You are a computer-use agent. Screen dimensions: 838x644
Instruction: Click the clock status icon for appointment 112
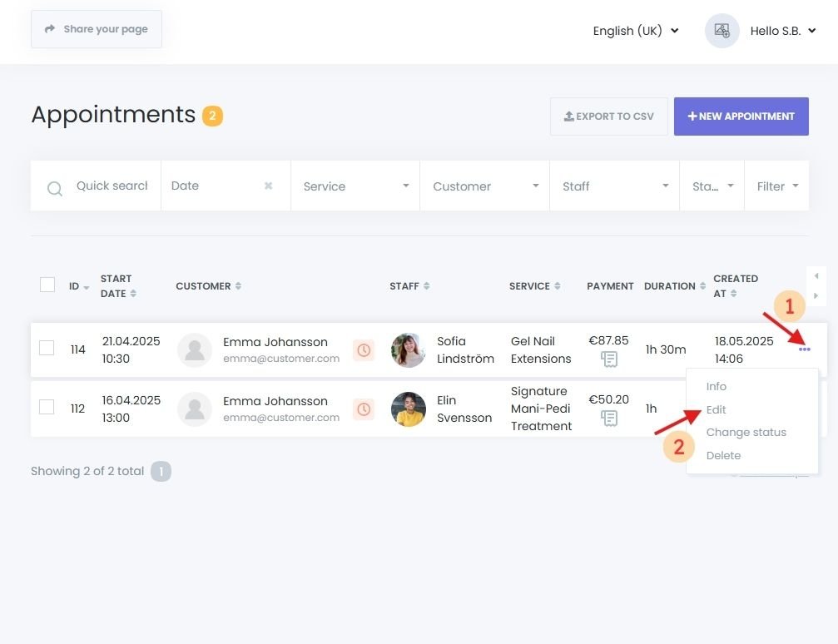pos(364,409)
